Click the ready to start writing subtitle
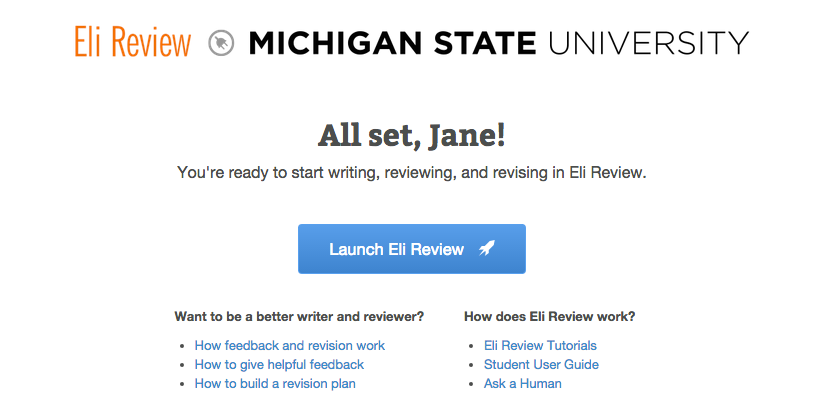Screen dimensions: 824x416 [x=411, y=173]
